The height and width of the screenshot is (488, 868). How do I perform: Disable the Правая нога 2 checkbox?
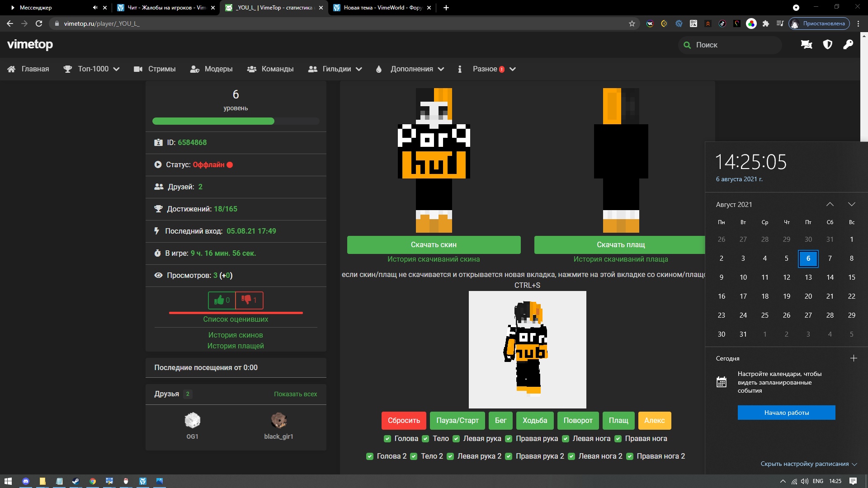pyautogui.click(x=630, y=456)
